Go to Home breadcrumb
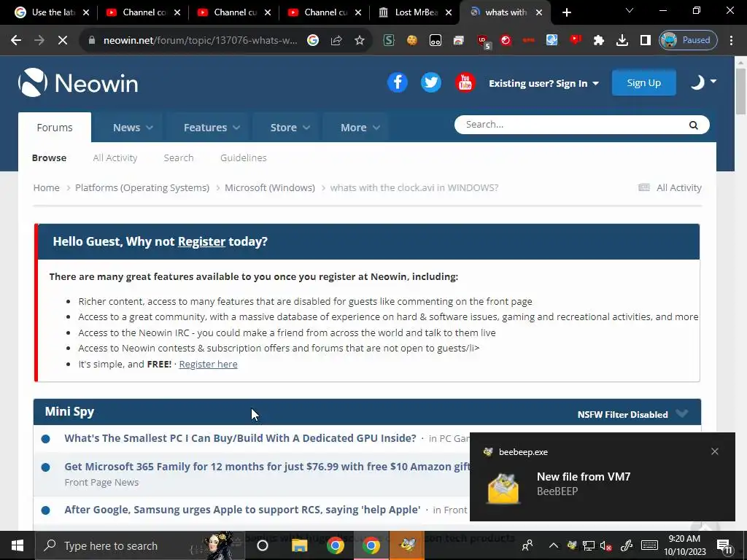 tap(46, 187)
